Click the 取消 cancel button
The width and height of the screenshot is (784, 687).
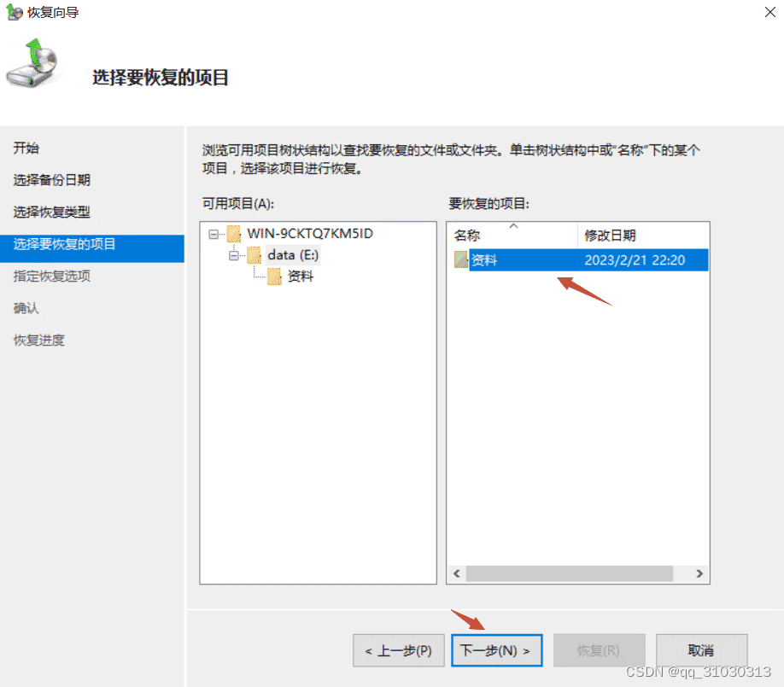(701, 650)
